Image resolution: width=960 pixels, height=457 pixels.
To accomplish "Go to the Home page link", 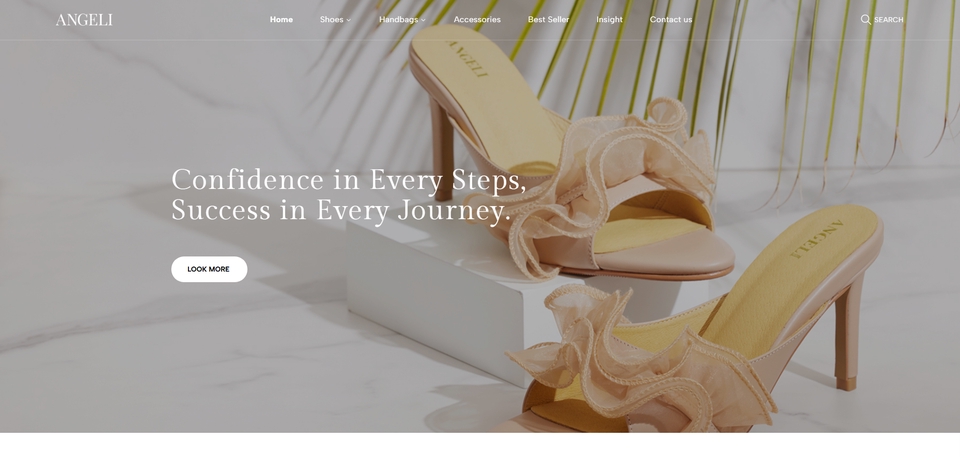I will coord(281,20).
